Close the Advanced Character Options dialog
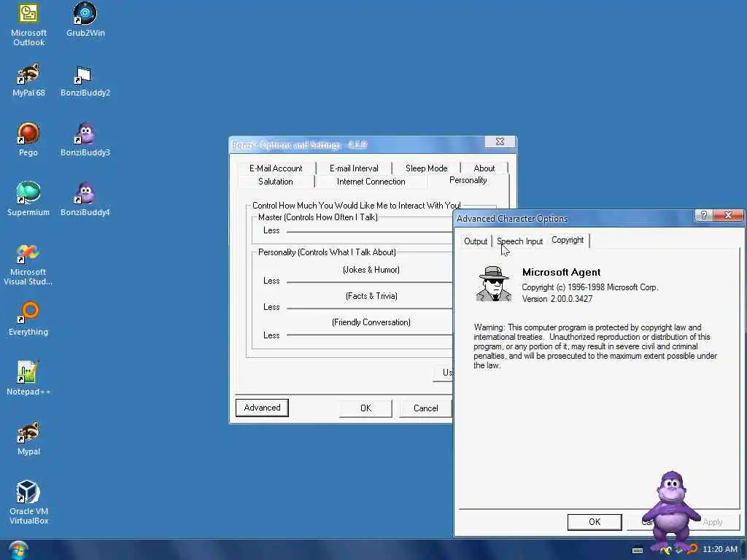Viewport: 747px width, 560px height. point(729,215)
